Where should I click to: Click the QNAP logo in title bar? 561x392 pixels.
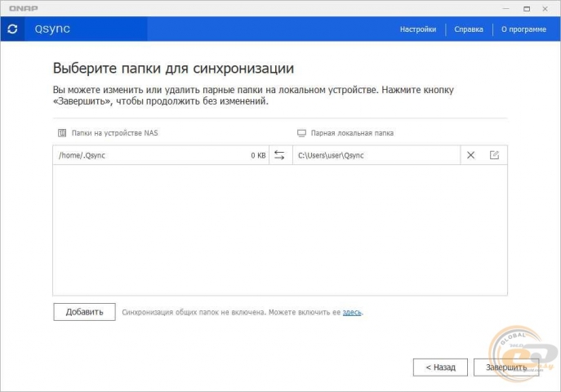click(x=23, y=8)
